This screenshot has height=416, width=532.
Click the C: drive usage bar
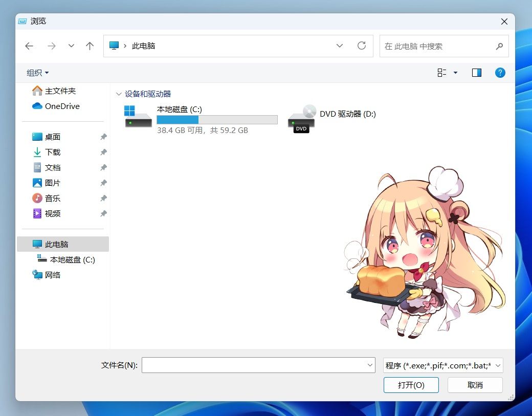[x=217, y=119]
